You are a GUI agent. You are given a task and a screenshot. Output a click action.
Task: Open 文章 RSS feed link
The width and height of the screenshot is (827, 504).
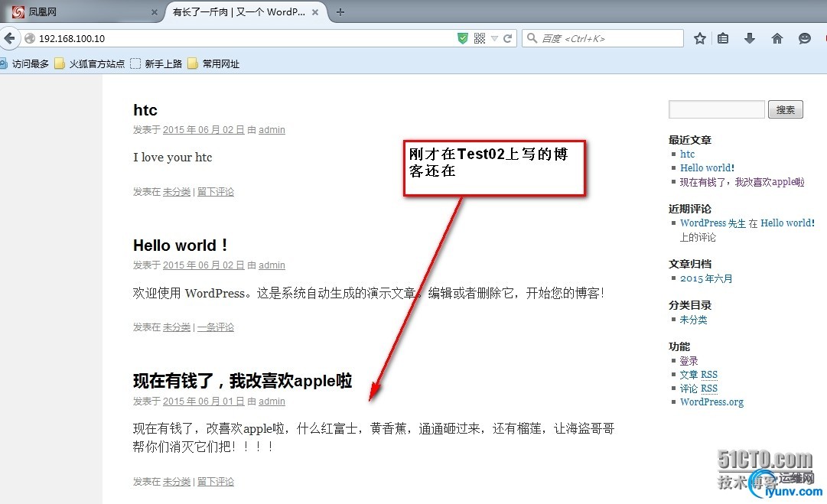coord(698,375)
